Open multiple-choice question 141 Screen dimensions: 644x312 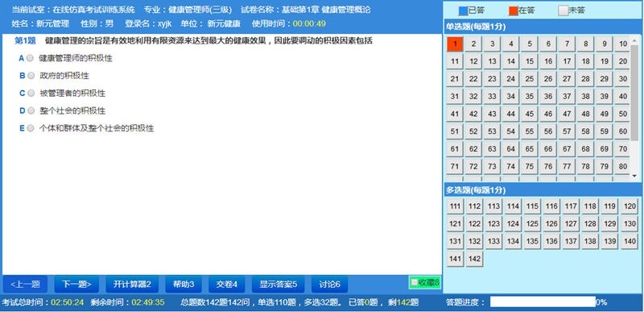[x=455, y=259]
